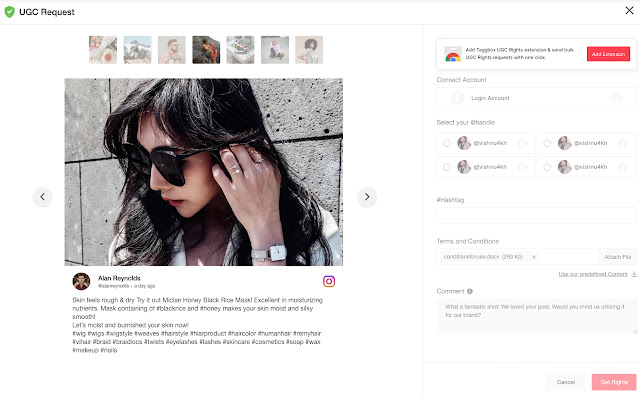This screenshot has height=400, width=640.
Task: Click the @alanreynolds handle text
Action: tap(113, 286)
